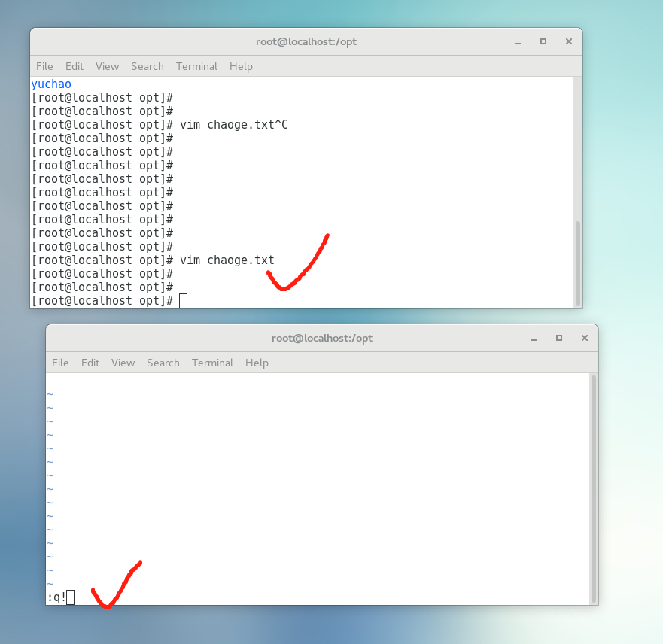
Task: Open Search menu in upper terminal window
Action: coord(147,66)
